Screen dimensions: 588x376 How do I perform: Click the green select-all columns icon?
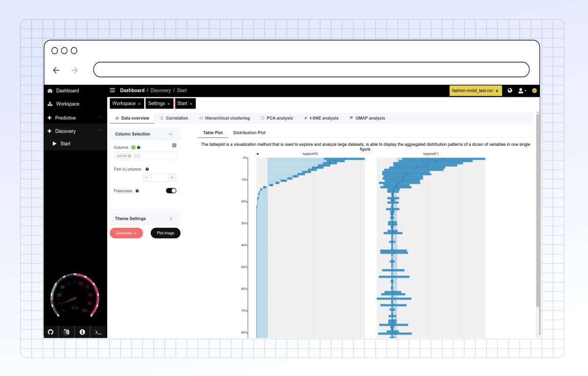coord(133,147)
